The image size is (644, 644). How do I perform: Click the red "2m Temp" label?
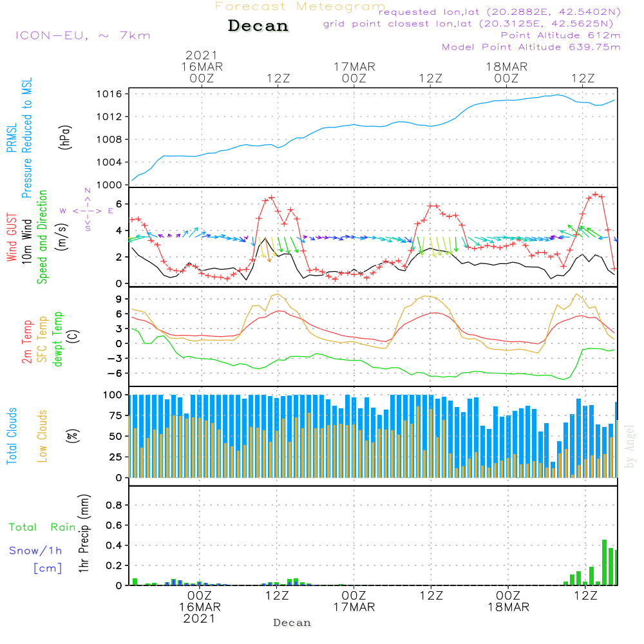(x=26, y=342)
